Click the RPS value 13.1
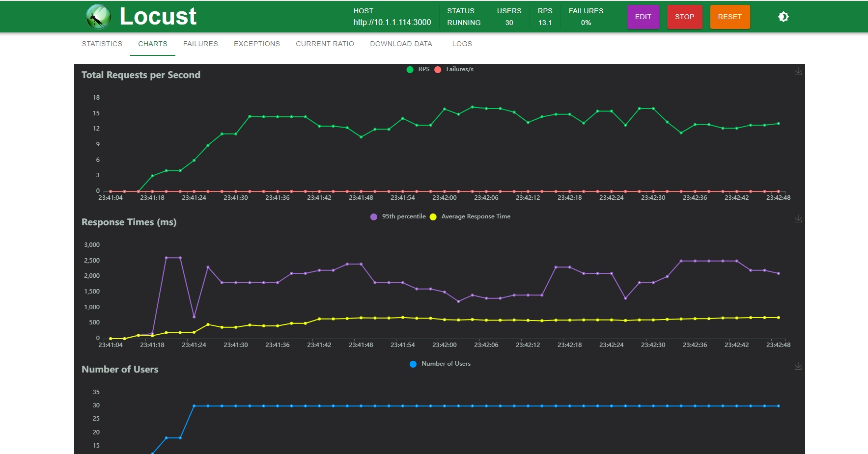 click(x=545, y=23)
